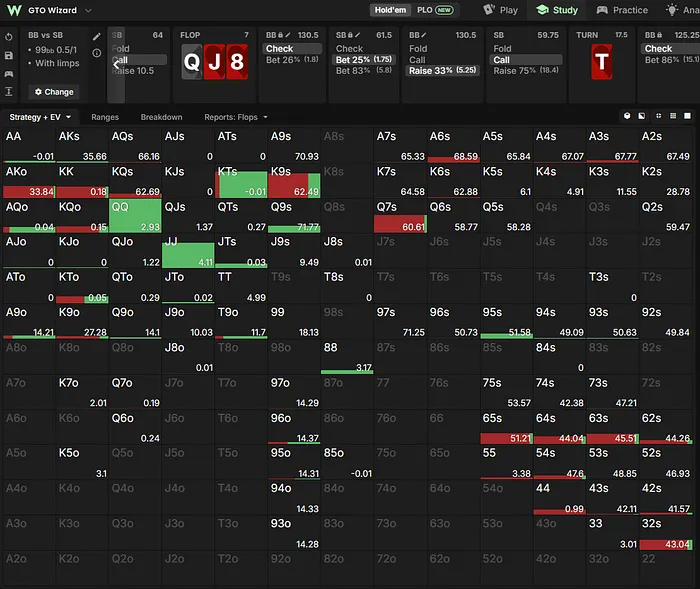The width and height of the screenshot is (700, 589).
Task: Click the red 8 flop card
Action: pos(237,62)
